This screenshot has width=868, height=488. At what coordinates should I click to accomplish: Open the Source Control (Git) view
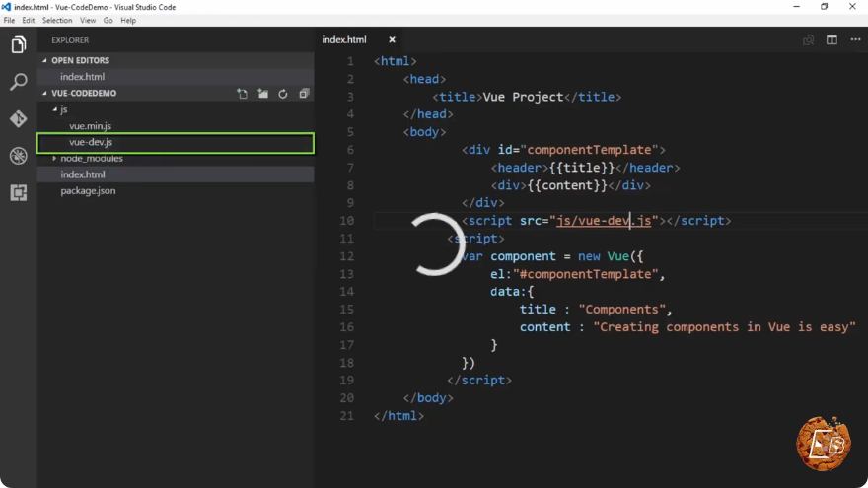tap(19, 119)
